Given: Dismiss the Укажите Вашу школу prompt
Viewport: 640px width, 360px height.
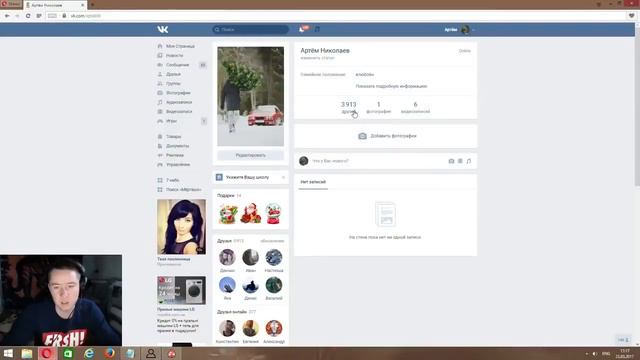Looking at the screenshot, I should (283, 177).
